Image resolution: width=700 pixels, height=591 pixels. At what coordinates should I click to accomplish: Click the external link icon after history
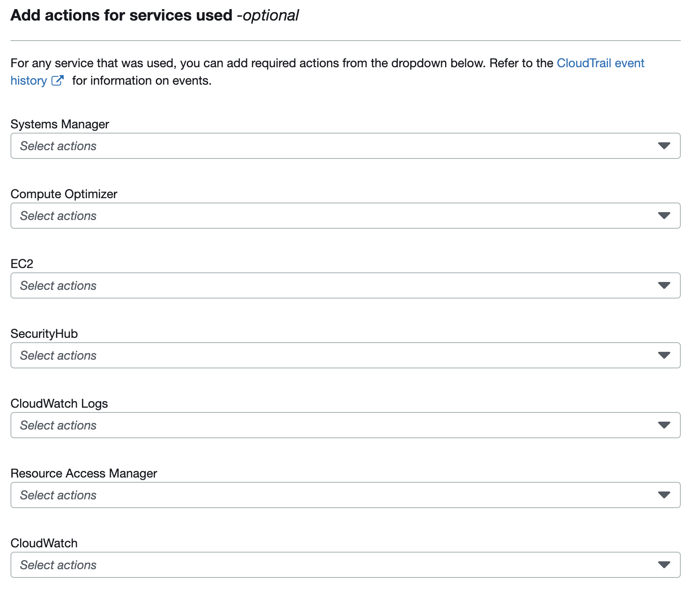[x=58, y=81]
